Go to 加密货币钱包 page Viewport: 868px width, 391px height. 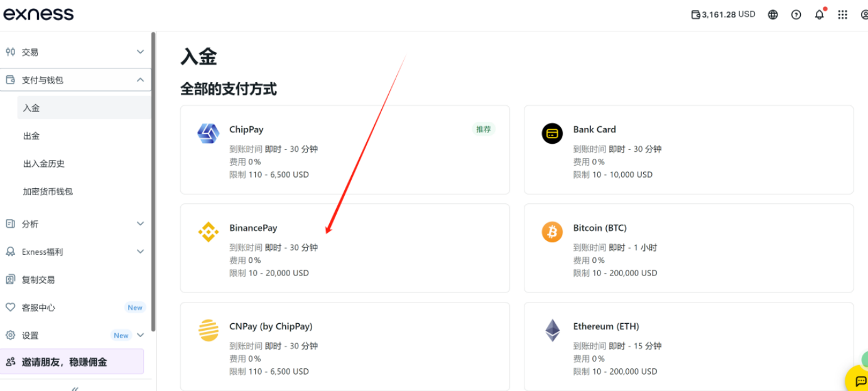(48, 191)
